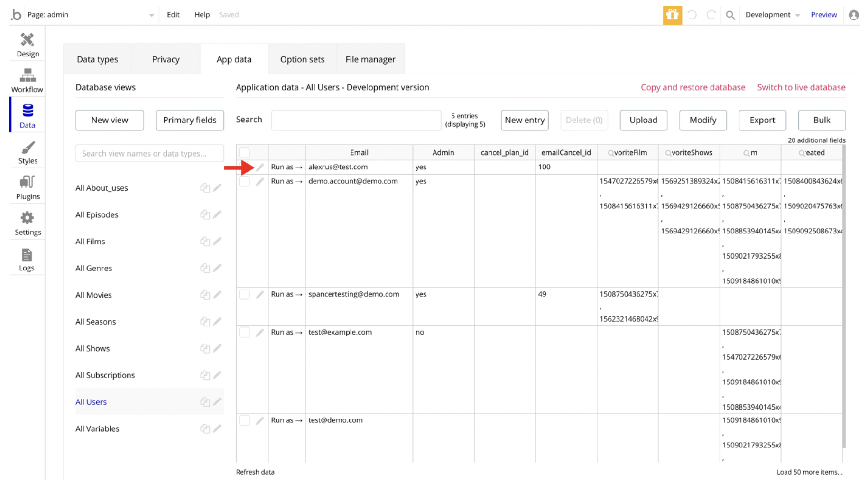
Task: Open the Logs panel icon
Action: [x=27, y=260]
